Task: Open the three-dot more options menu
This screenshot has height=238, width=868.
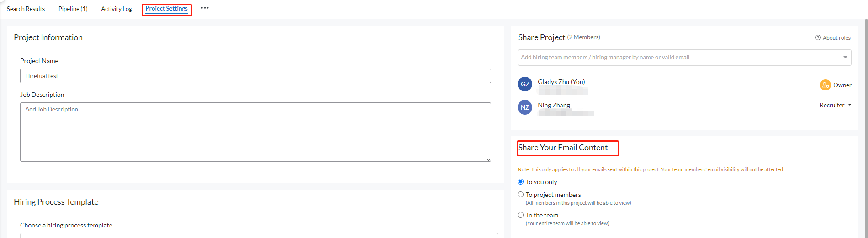Action: pyautogui.click(x=205, y=8)
